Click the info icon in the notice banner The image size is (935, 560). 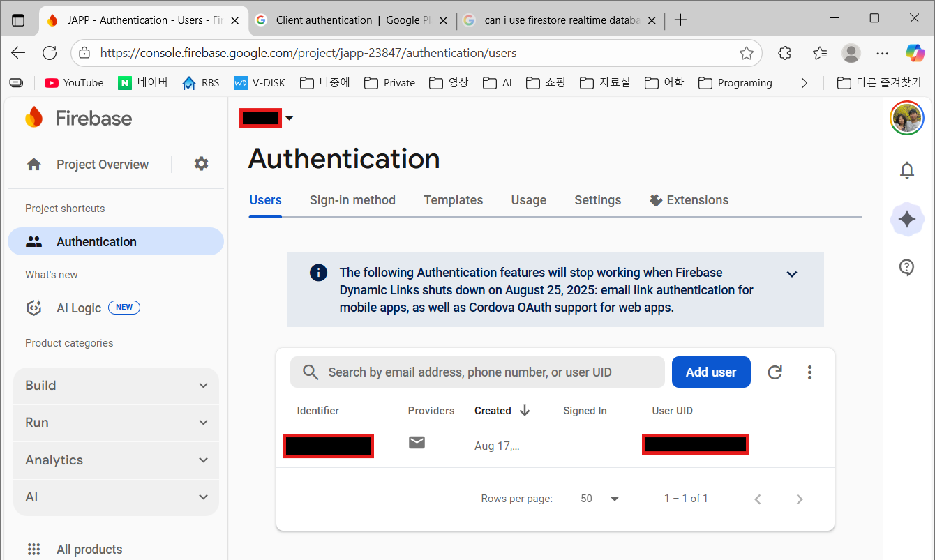pos(318,273)
